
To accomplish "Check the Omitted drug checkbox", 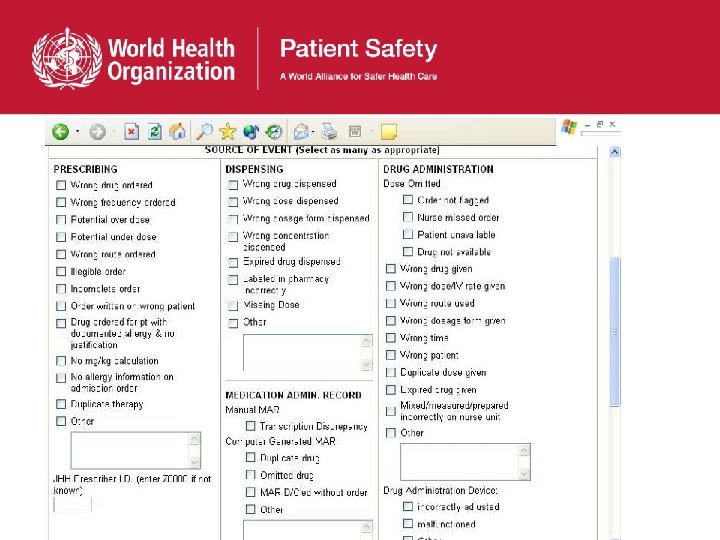I will click(251, 475).
